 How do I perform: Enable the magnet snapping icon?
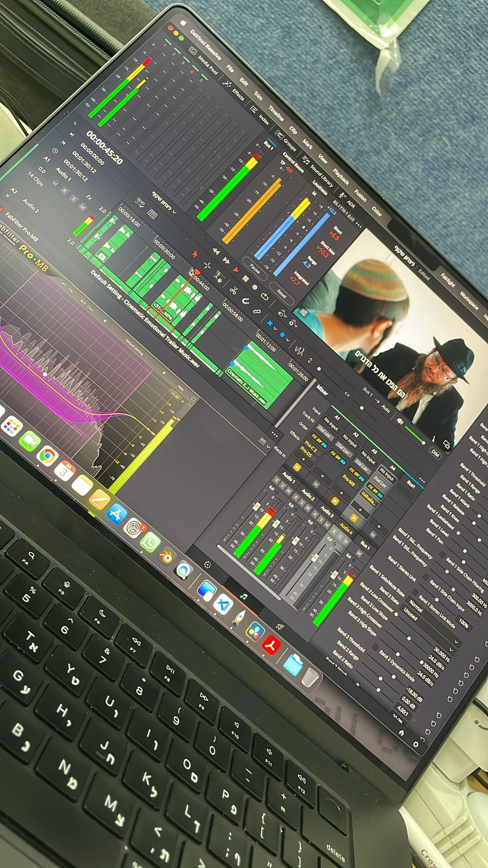pyautogui.click(x=245, y=301)
